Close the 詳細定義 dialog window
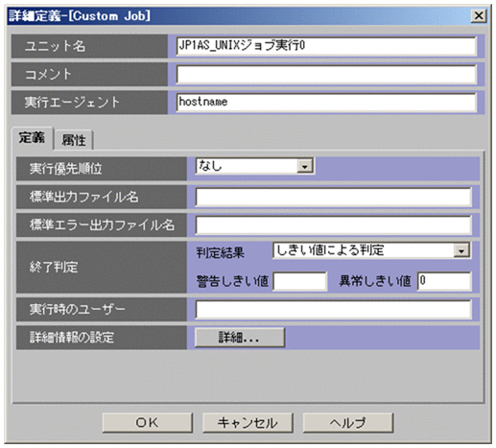This screenshot has width=496, height=448. [479, 15]
